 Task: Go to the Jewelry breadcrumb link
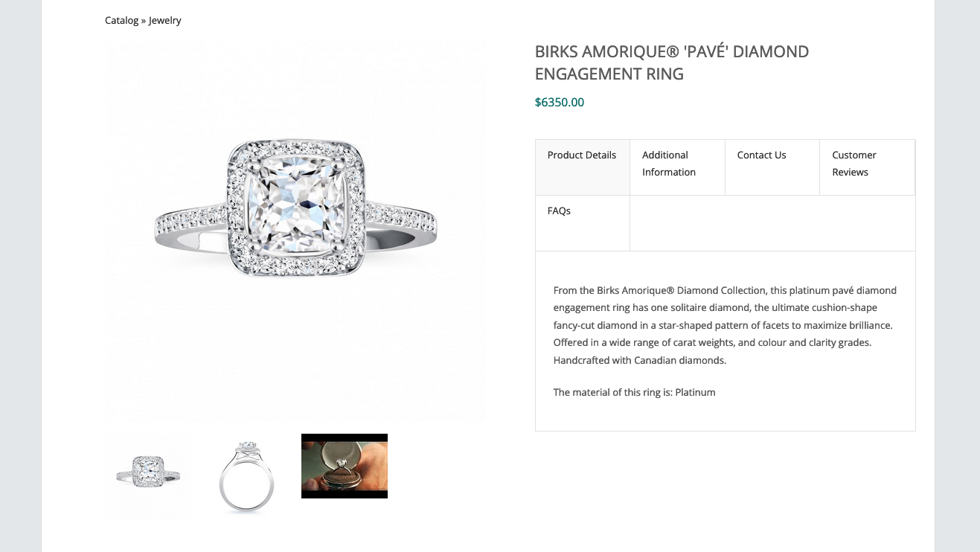(x=165, y=20)
